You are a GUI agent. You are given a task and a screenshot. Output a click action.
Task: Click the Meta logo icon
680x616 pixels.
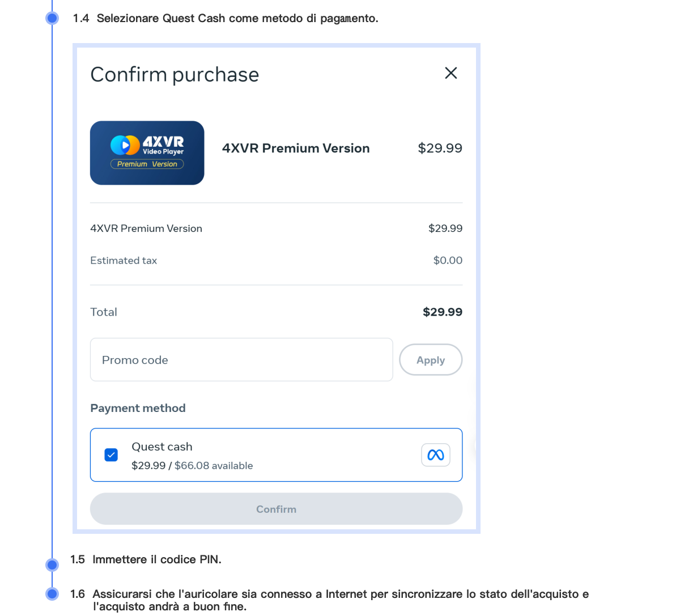pos(436,455)
